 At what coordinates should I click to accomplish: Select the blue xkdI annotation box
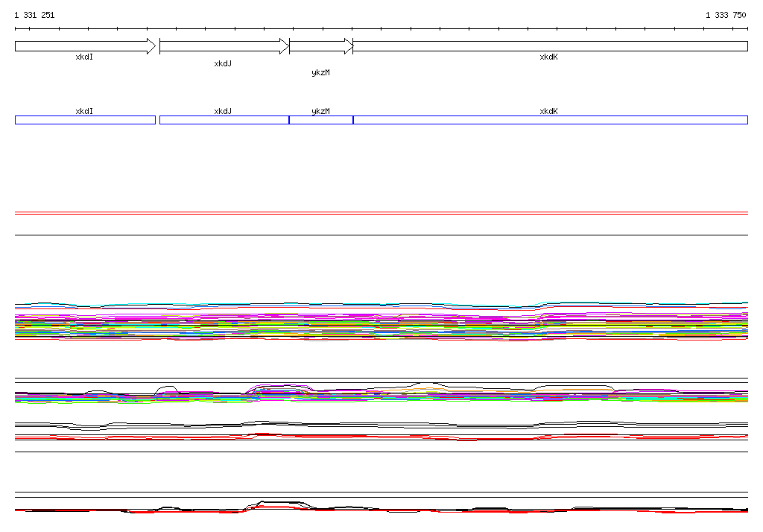85,120
